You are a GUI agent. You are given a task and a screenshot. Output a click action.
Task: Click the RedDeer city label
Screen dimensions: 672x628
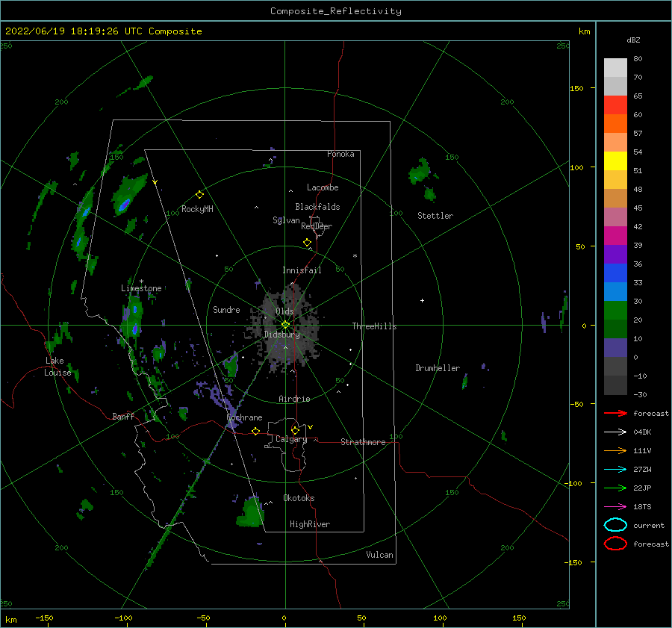[x=317, y=226]
